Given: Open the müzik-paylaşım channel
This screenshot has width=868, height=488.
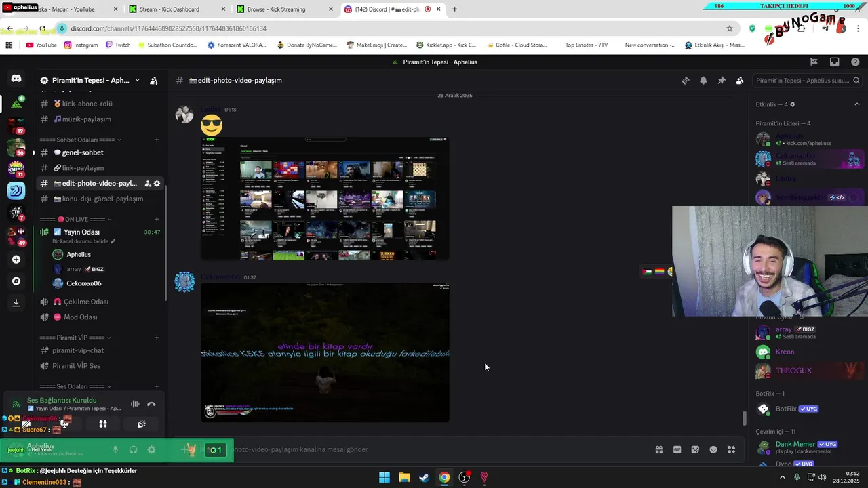Looking at the screenshot, I should (99, 119).
